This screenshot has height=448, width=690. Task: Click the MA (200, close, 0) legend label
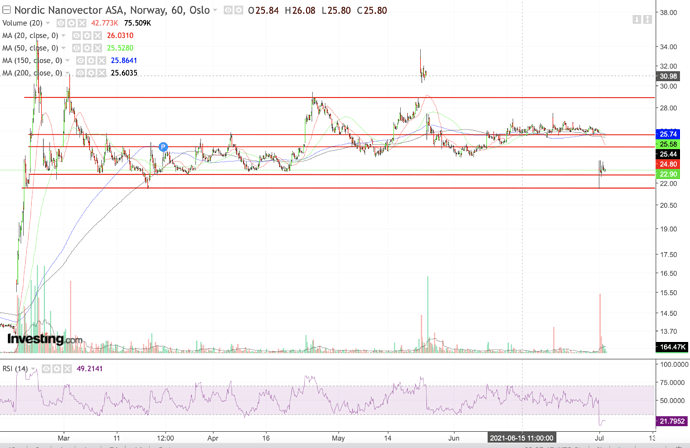click(x=33, y=73)
